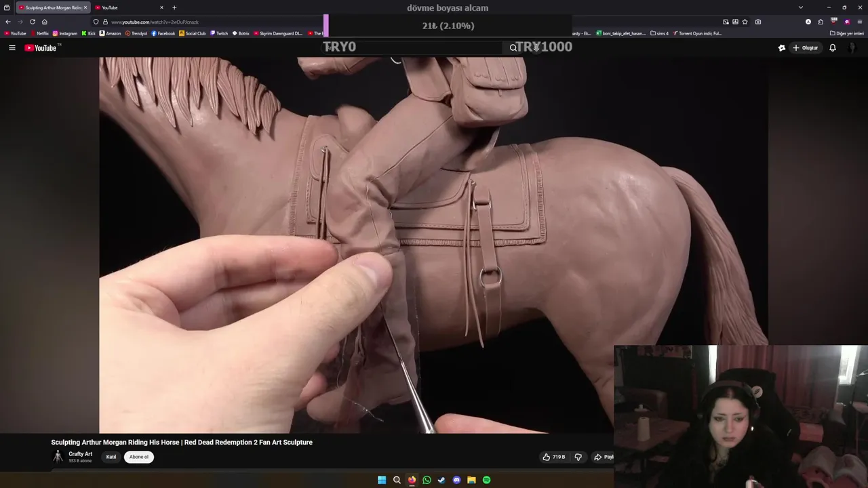
Task: Open the Instagram bookmark
Action: (x=65, y=33)
